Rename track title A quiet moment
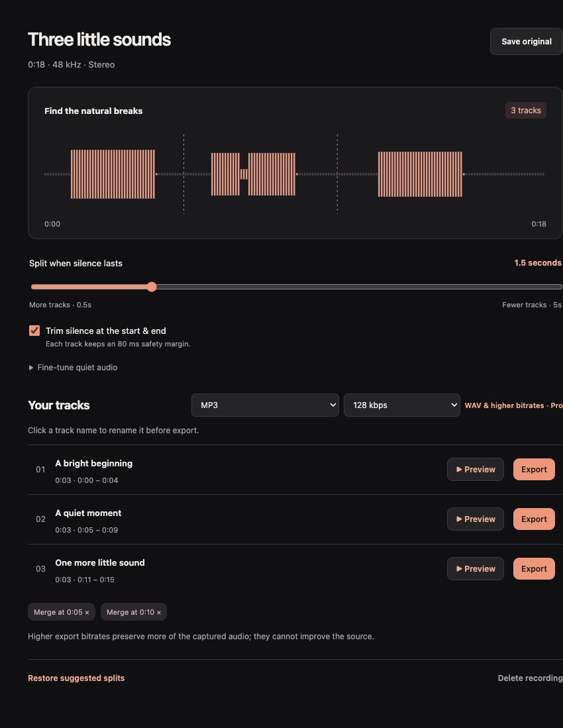The height and width of the screenshot is (728, 563). pyautogui.click(x=88, y=513)
